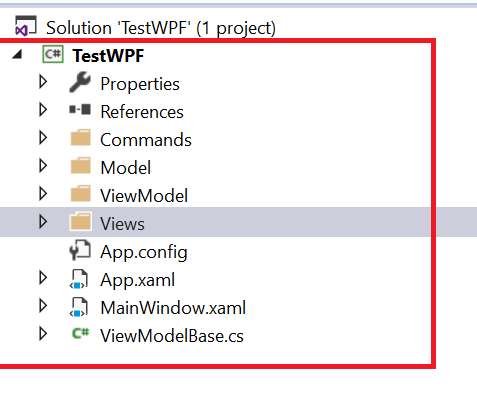
Task: Expand the MainWindow.xaml node arrow
Action: (43, 306)
